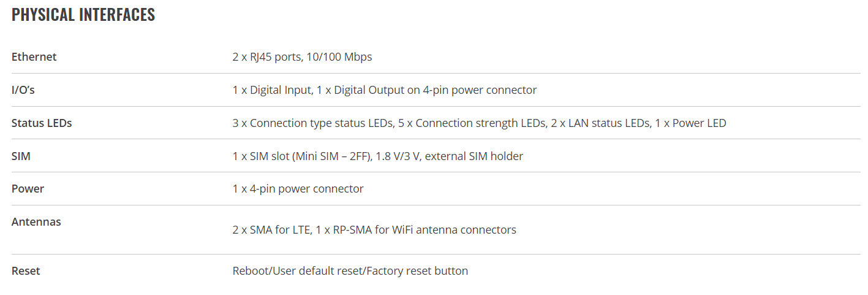Select the Status LEDs row label
The width and height of the screenshot is (868, 295).
(42, 123)
